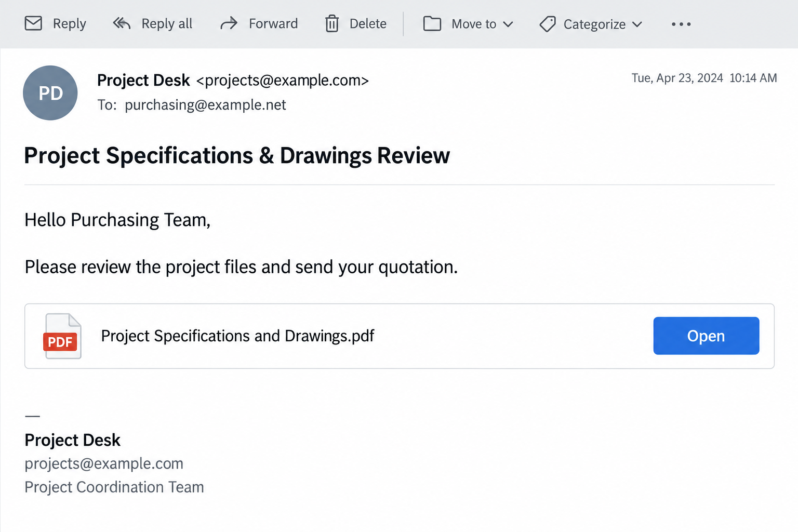Click the PD sender avatar
The width and height of the screenshot is (798, 532).
tap(50, 93)
